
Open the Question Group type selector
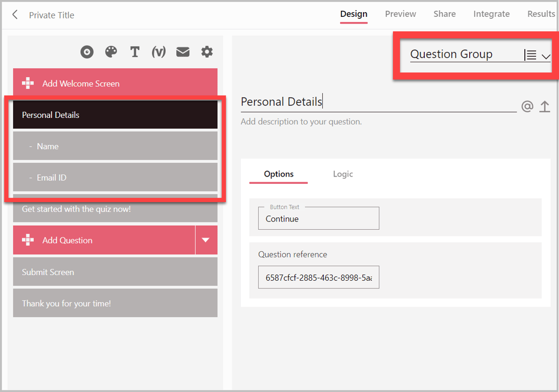(480, 55)
